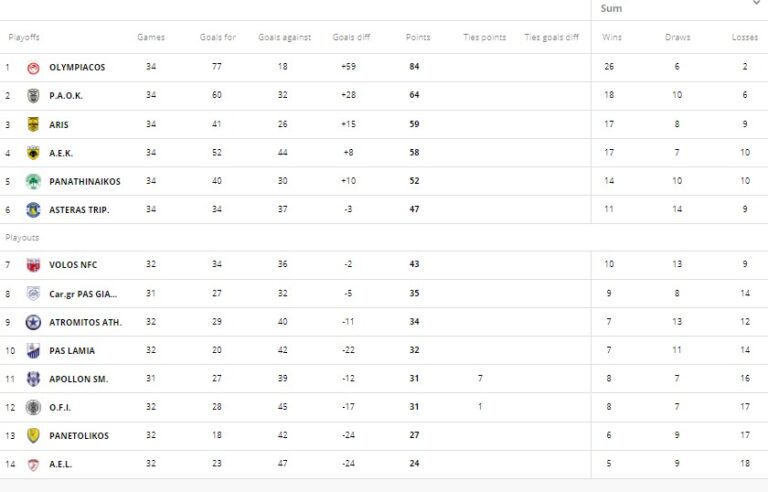Click the Atromitos Ath. star crest
This screenshot has height=492, width=768.
click(x=33, y=322)
